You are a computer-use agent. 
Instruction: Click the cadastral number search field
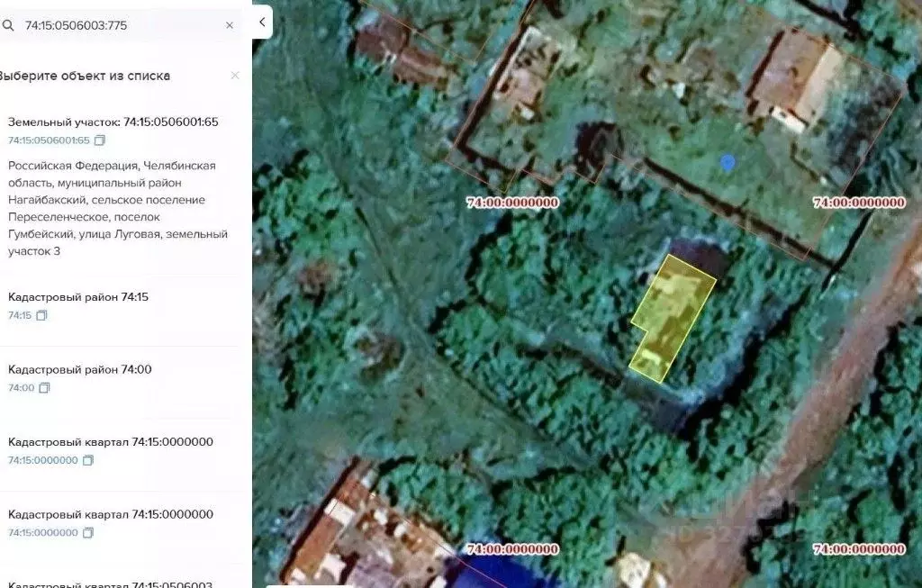point(117,25)
